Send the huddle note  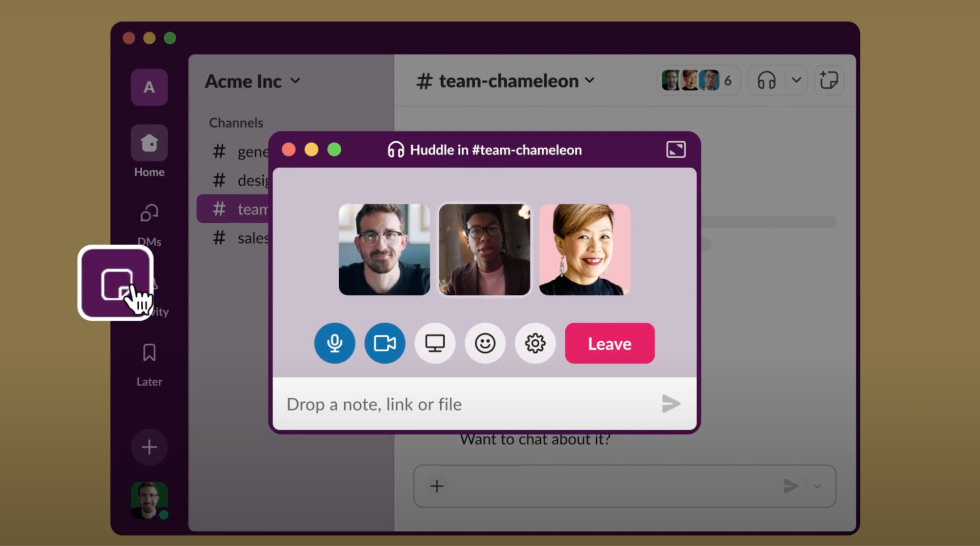pyautogui.click(x=671, y=404)
